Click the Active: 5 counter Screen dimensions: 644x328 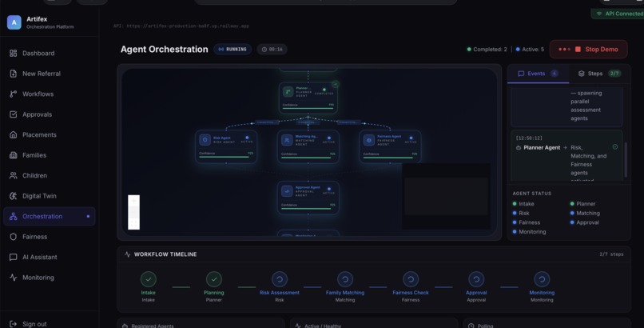[530, 50]
